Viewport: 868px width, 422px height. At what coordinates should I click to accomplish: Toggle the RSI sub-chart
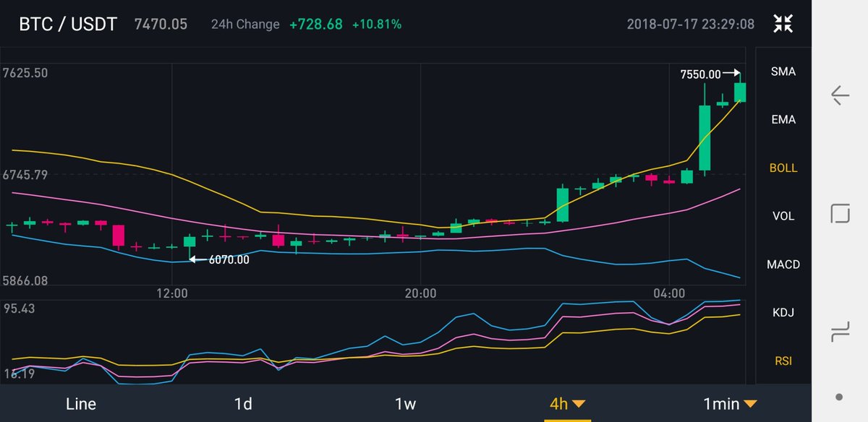pyautogui.click(x=783, y=361)
